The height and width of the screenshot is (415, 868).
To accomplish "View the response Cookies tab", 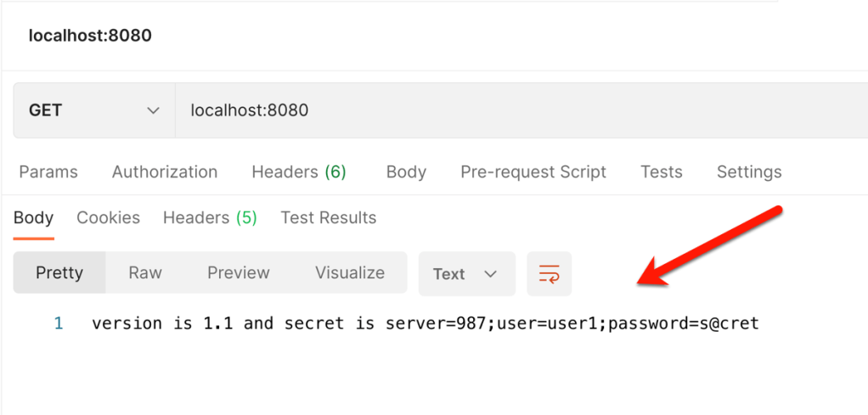I will point(109,218).
